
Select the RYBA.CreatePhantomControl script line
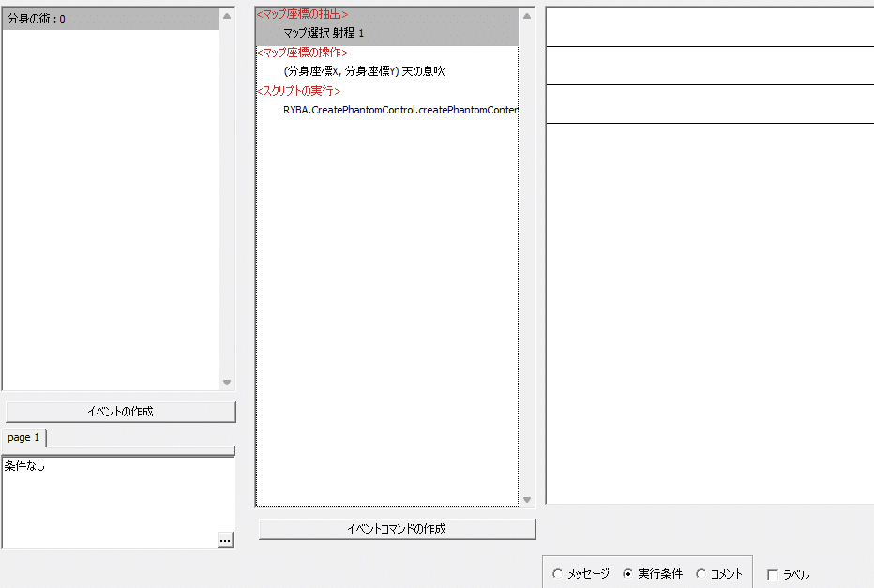400,109
